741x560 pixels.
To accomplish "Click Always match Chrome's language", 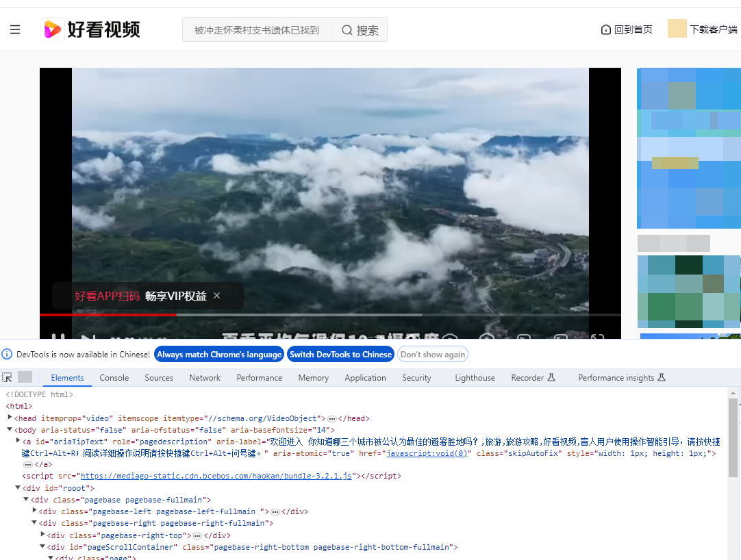I will pos(219,355).
